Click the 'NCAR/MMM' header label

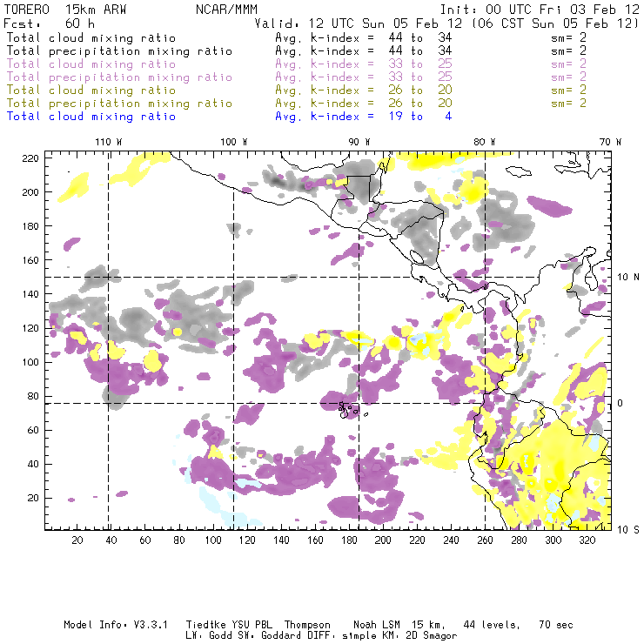click(x=226, y=10)
